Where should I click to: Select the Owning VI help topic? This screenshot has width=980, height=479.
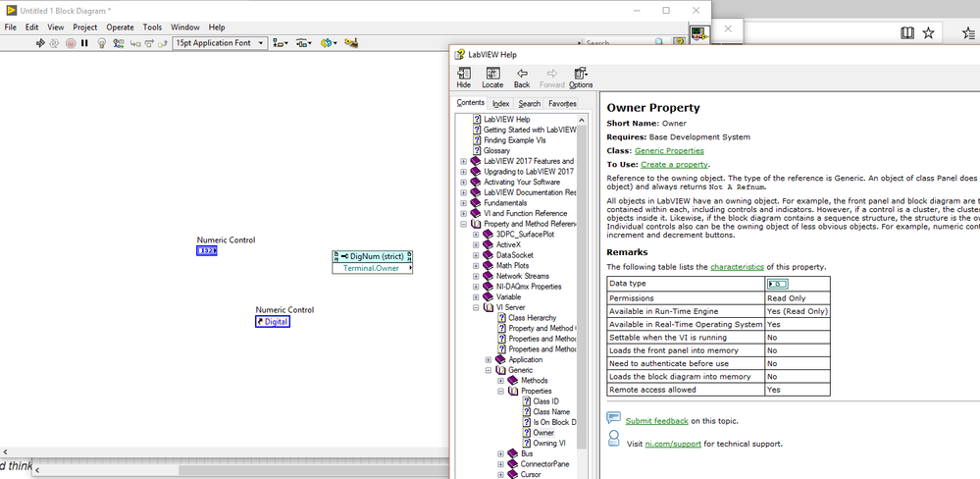click(x=549, y=444)
